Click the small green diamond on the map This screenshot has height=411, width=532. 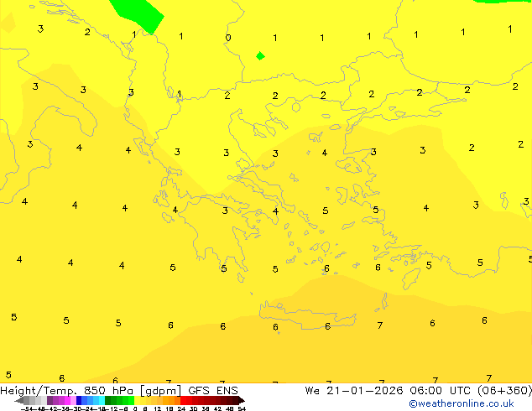coord(260,55)
